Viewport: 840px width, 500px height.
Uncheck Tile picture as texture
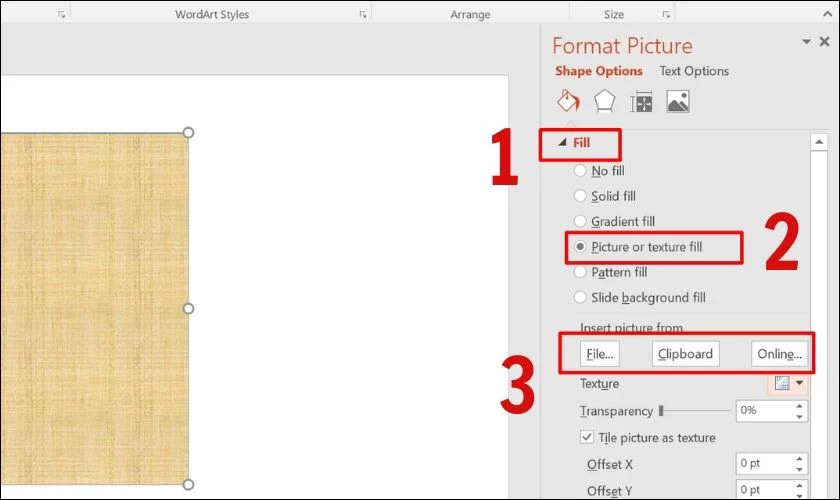tap(587, 437)
